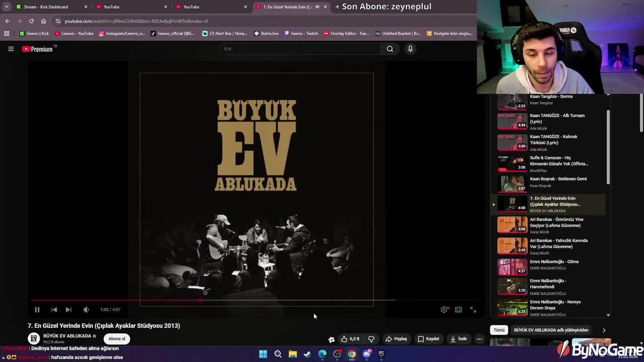Open Overlay Editor bookmark
Screen dimensions: 644x362
(x=347, y=34)
